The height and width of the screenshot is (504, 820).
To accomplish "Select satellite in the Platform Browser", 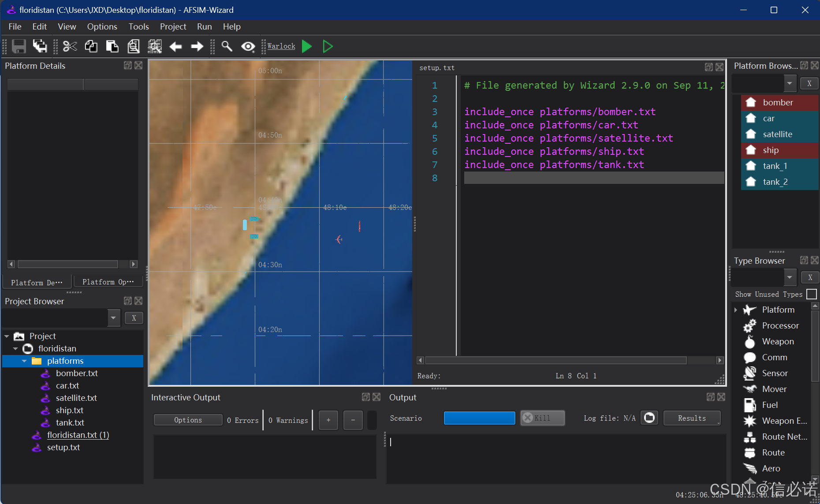I will click(x=779, y=134).
